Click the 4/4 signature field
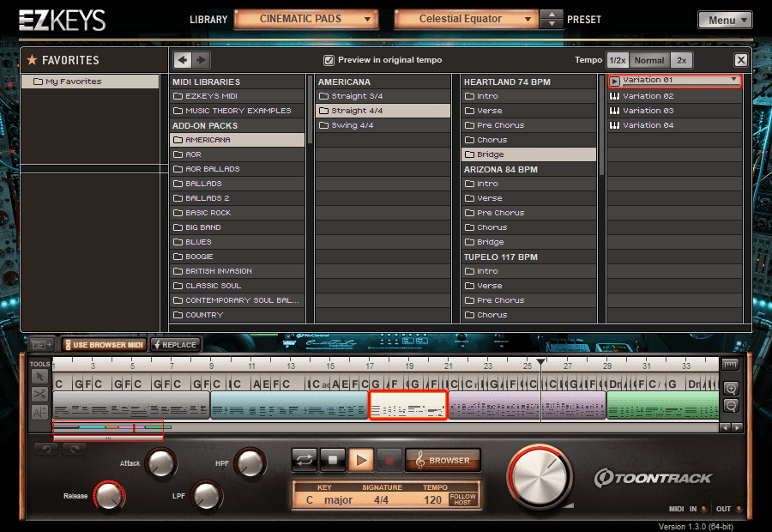Viewport: 772px width, 532px height. click(381, 500)
